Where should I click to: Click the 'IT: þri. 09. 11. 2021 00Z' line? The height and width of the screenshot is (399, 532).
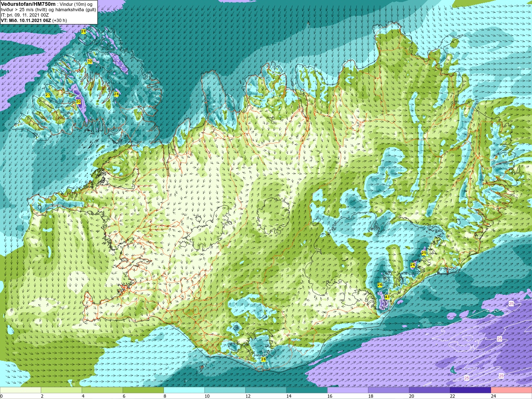pyautogui.click(x=25, y=15)
